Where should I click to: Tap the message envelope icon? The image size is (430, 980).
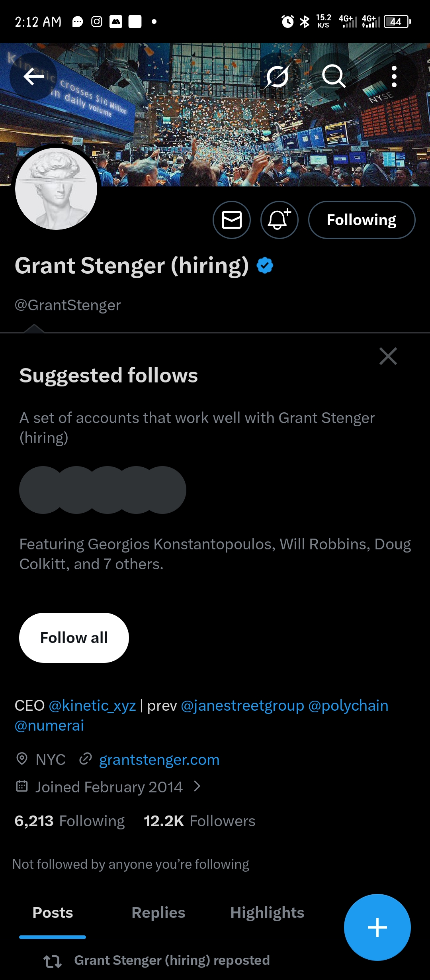[232, 220]
